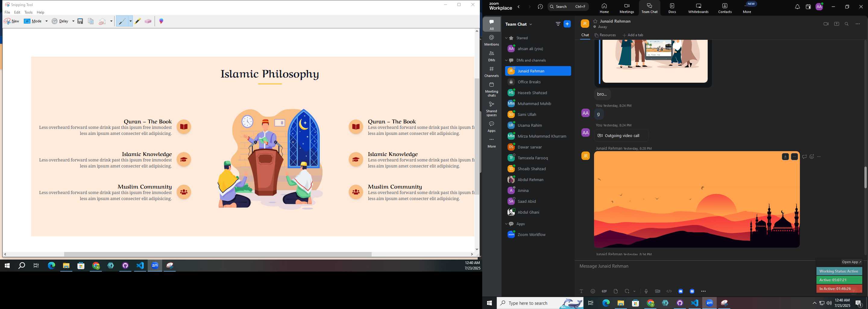Download the sunset mosque image

(785, 157)
